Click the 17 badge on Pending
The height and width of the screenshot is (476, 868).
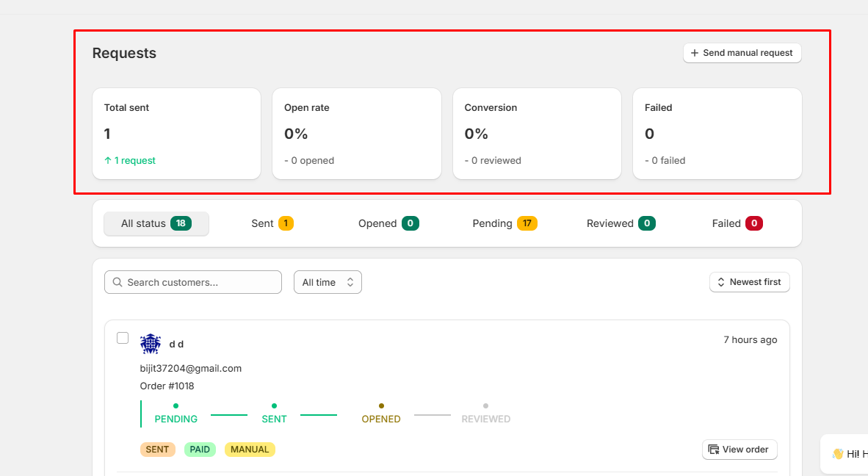527,223
